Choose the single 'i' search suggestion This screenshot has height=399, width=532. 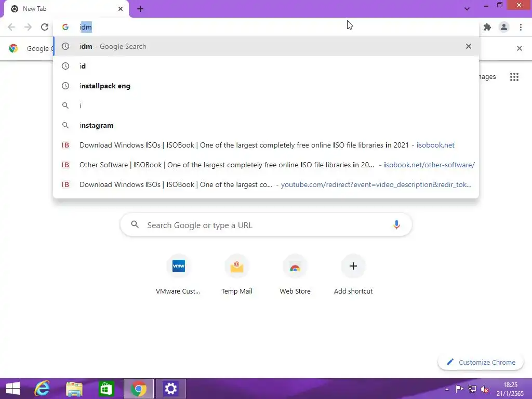coord(266,105)
